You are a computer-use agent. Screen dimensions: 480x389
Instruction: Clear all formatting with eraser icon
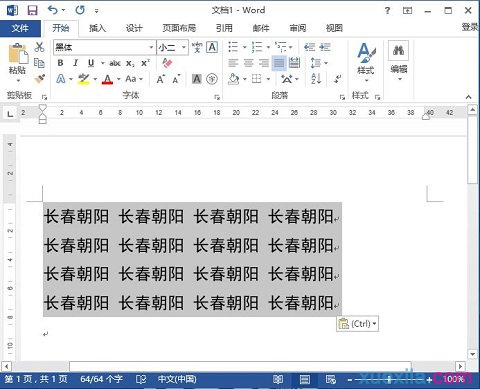pos(167,63)
